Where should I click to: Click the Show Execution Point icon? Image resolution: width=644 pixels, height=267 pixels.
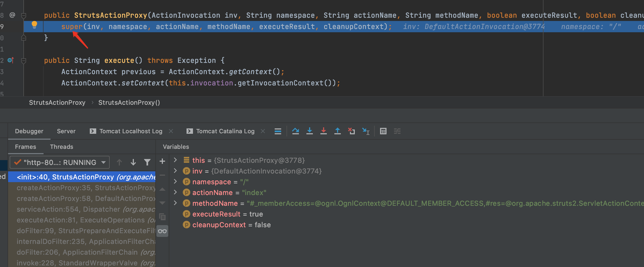pos(278,131)
